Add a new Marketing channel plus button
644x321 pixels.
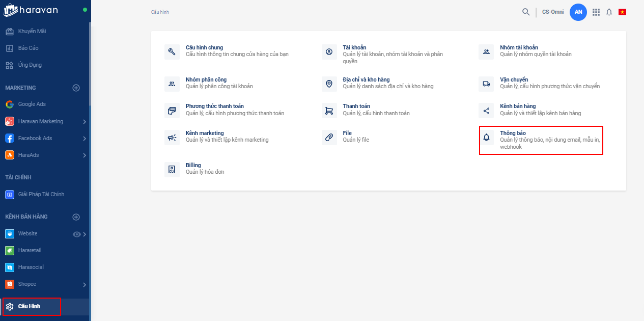coord(76,88)
